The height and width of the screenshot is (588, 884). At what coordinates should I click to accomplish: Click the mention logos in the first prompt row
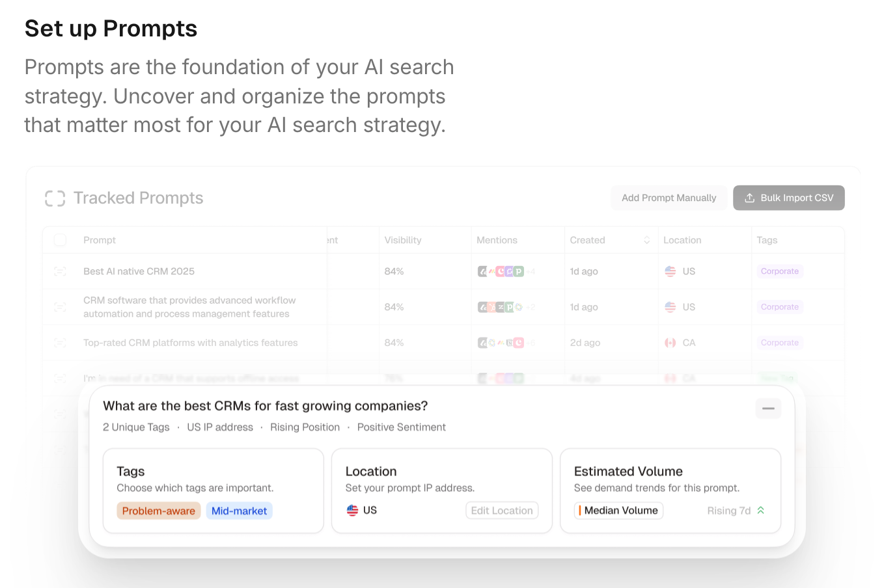click(x=501, y=271)
